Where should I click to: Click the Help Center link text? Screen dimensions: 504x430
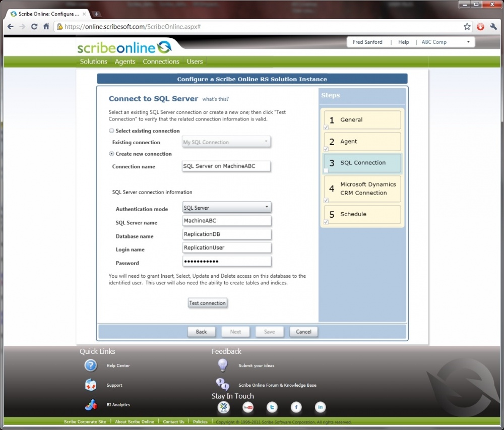click(x=118, y=365)
